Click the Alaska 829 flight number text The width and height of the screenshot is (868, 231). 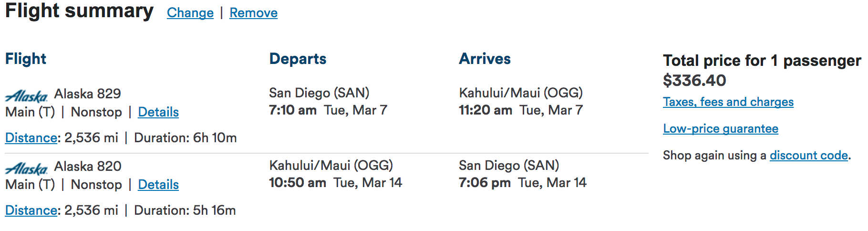point(88,94)
